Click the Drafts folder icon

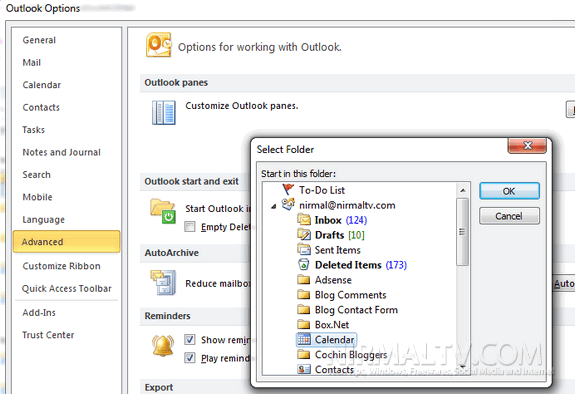(304, 234)
